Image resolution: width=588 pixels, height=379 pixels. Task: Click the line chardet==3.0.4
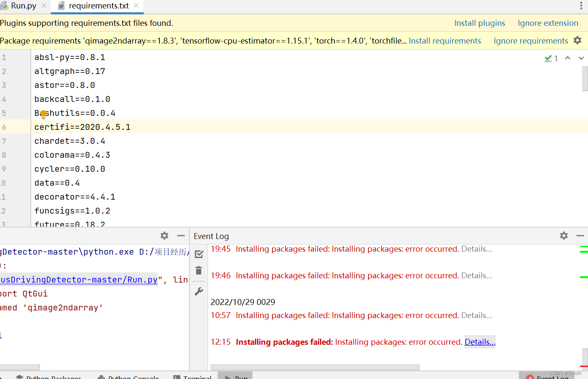click(70, 141)
